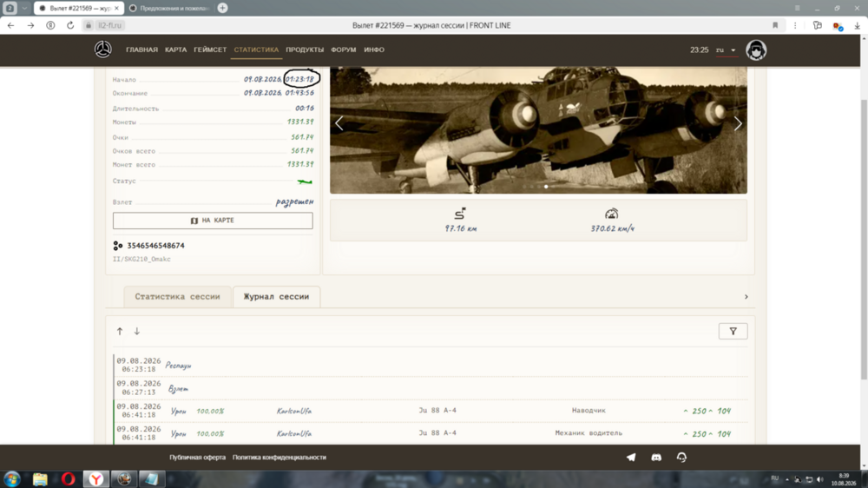Click the flight distance icon above 97.16 км
The image size is (868, 488).
pyautogui.click(x=460, y=214)
